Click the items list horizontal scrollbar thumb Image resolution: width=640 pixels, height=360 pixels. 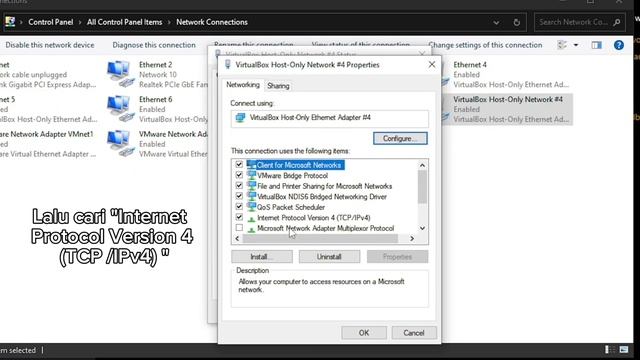320,238
